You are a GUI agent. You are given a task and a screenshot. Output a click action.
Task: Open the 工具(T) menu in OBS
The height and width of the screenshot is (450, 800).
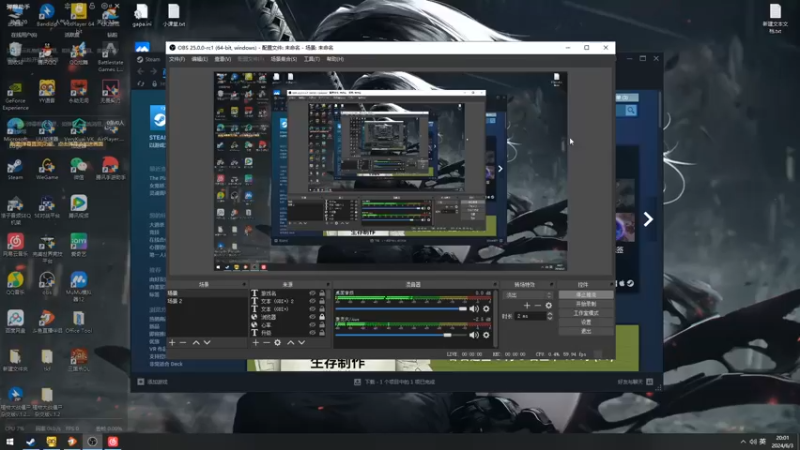312,59
